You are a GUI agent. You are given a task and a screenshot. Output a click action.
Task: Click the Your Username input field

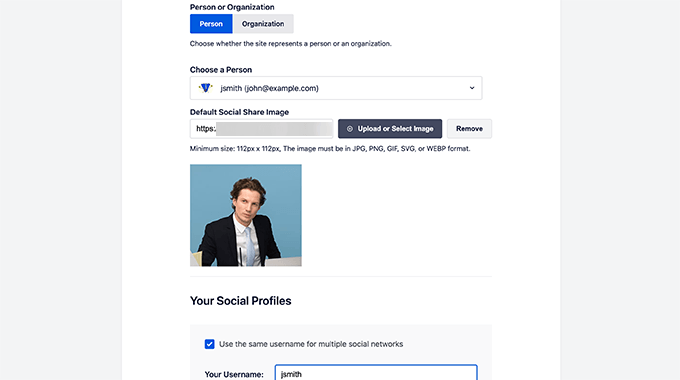pyautogui.click(x=376, y=373)
